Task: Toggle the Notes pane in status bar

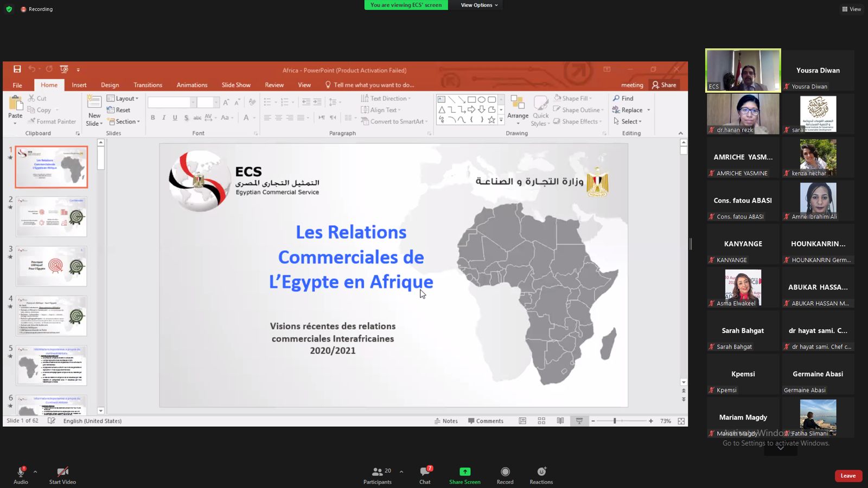Action: (x=446, y=421)
